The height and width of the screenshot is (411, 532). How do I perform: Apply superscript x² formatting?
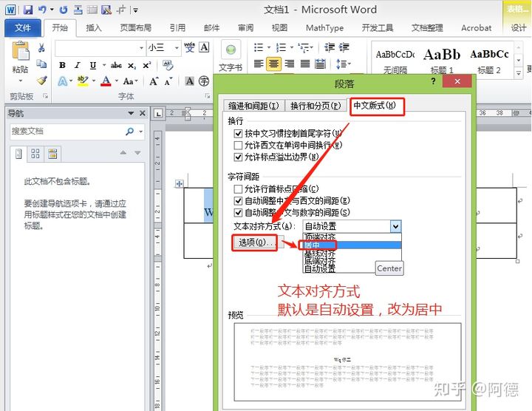(147, 65)
